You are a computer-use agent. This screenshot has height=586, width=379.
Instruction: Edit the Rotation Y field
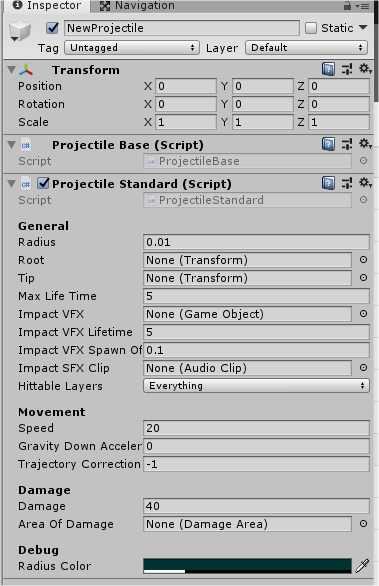(x=263, y=104)
